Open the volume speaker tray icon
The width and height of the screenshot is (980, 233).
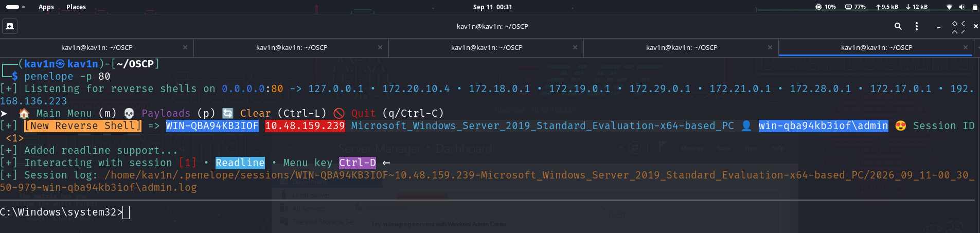click(961, 7)
